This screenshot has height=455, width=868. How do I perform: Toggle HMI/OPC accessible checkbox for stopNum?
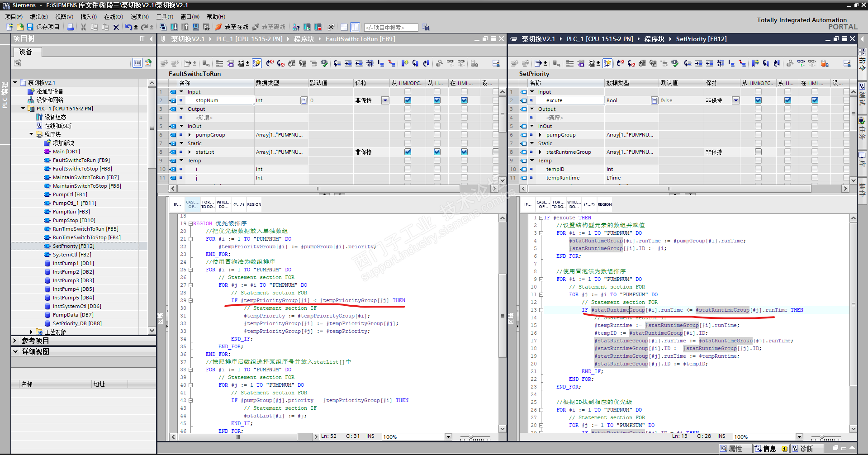(x=408, y=100)
